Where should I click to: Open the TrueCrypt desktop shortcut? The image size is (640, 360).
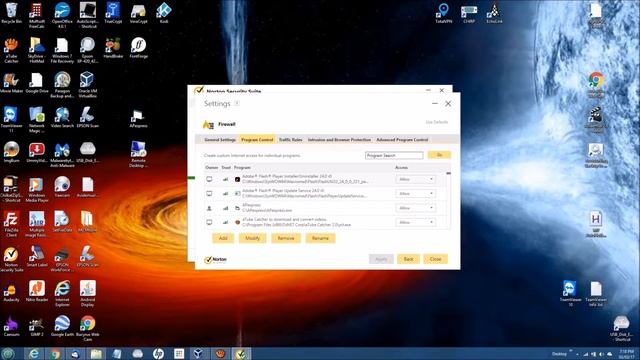tap(113, 13)
